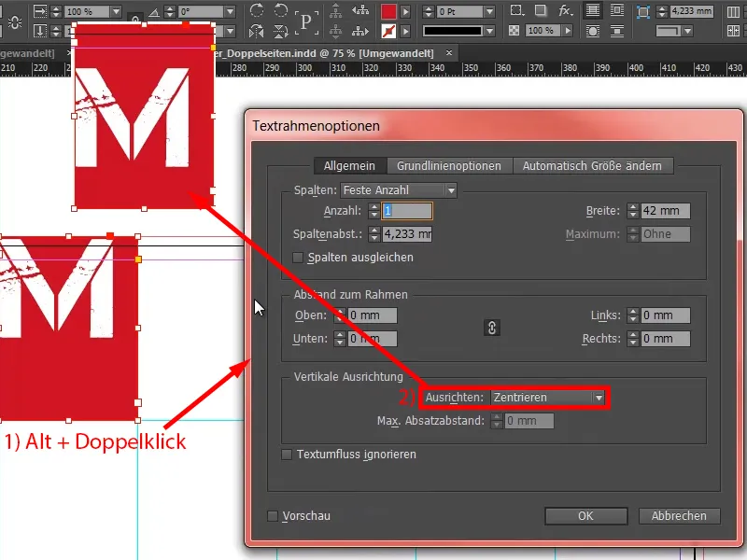Click the Anzahl input field
The image size is (747, 560).
click(x=407, y=211)
